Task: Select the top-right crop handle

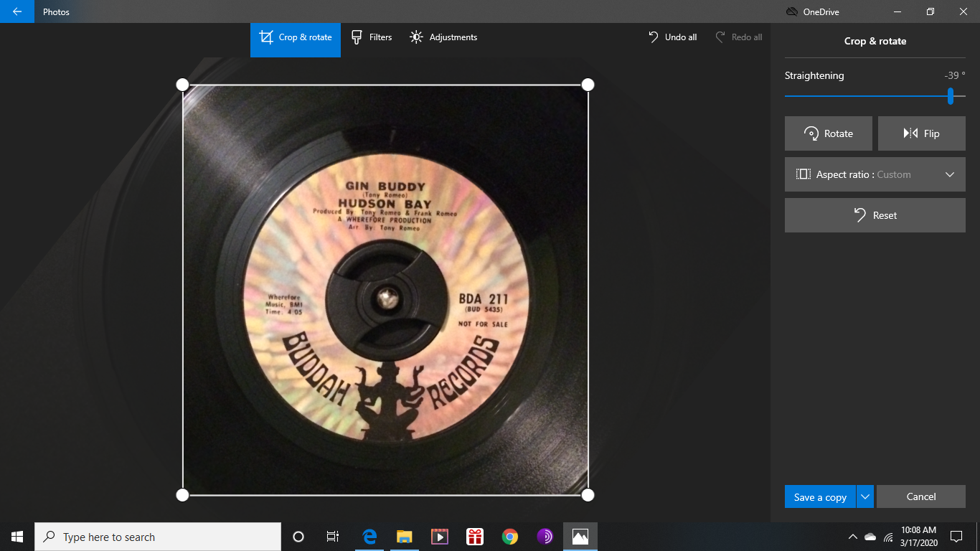Action: pyautogui.click(x=588, y=85)
